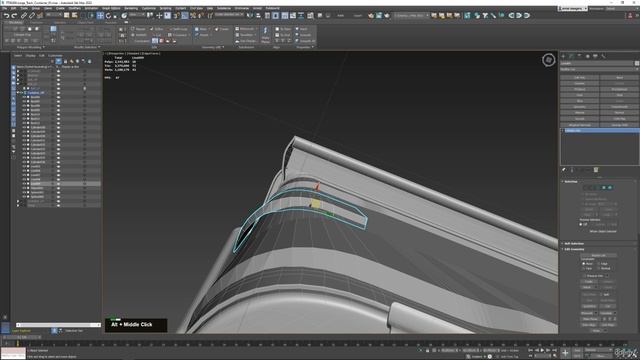
Task: Open the Rendering menu
Action: [x=131, y=8]
